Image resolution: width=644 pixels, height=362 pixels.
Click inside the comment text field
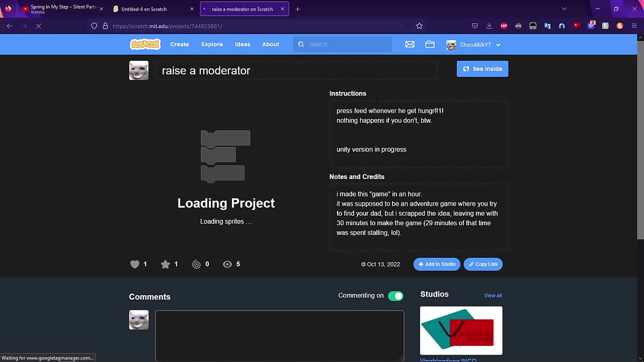(279, 334)
